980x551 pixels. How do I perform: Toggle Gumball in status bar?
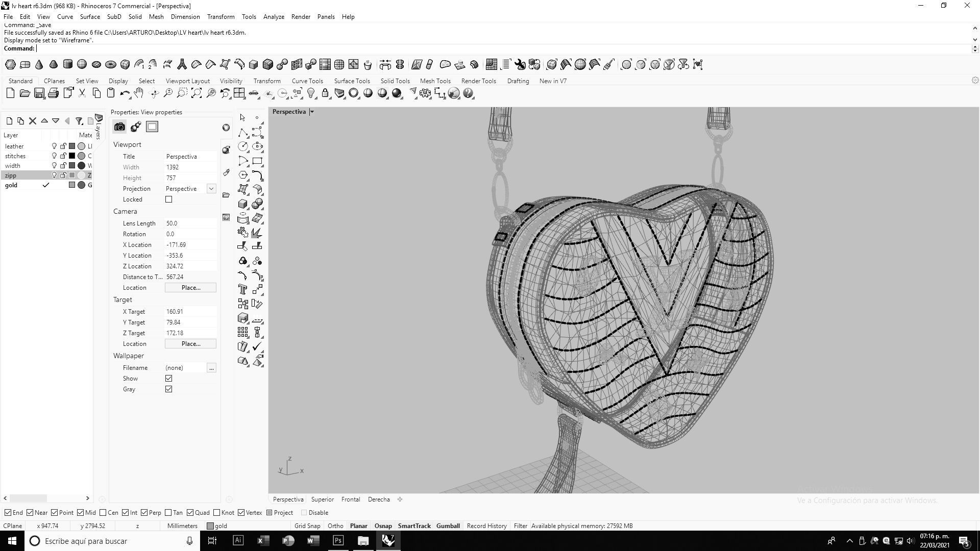coord(448,526)
